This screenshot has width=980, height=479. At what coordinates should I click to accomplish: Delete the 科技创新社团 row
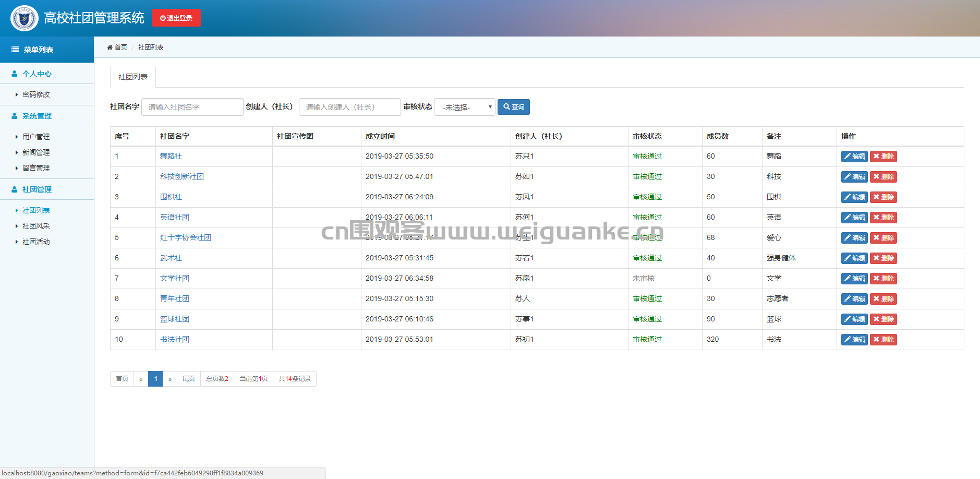(x=884, y=177)
